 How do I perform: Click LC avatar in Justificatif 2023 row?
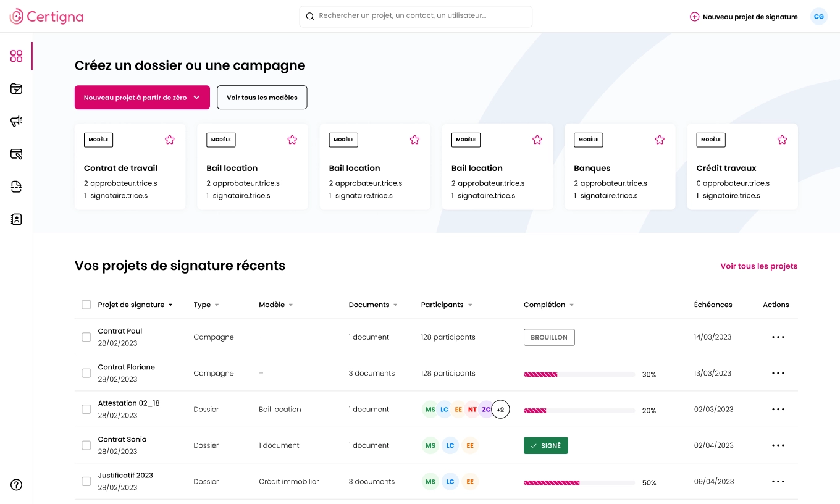450,482
